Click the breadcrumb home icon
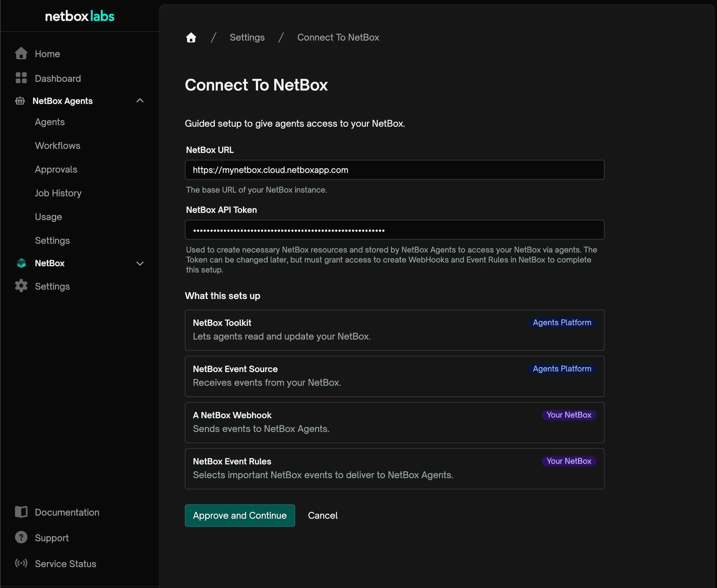This screenshot has height=588, width=717. pyautogui.click(x=191, y=37)
